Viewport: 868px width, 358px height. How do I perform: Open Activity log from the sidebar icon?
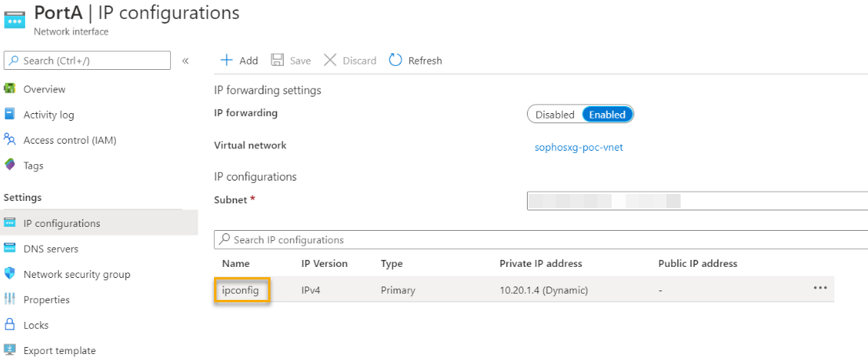(x=10, y=115)
